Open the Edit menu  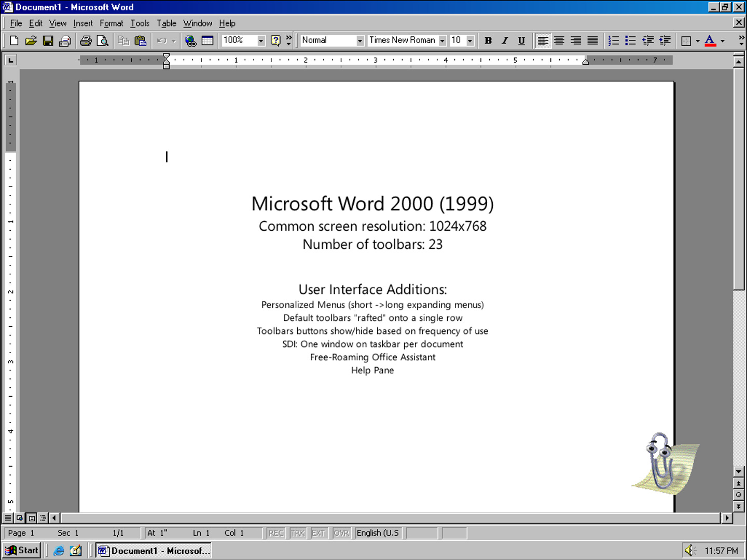(36, 23)
